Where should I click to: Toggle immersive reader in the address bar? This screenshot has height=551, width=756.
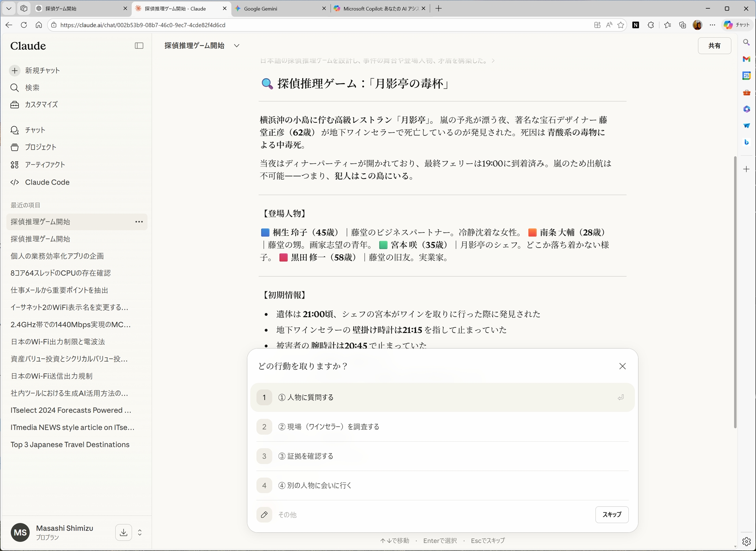coord(609,25)
